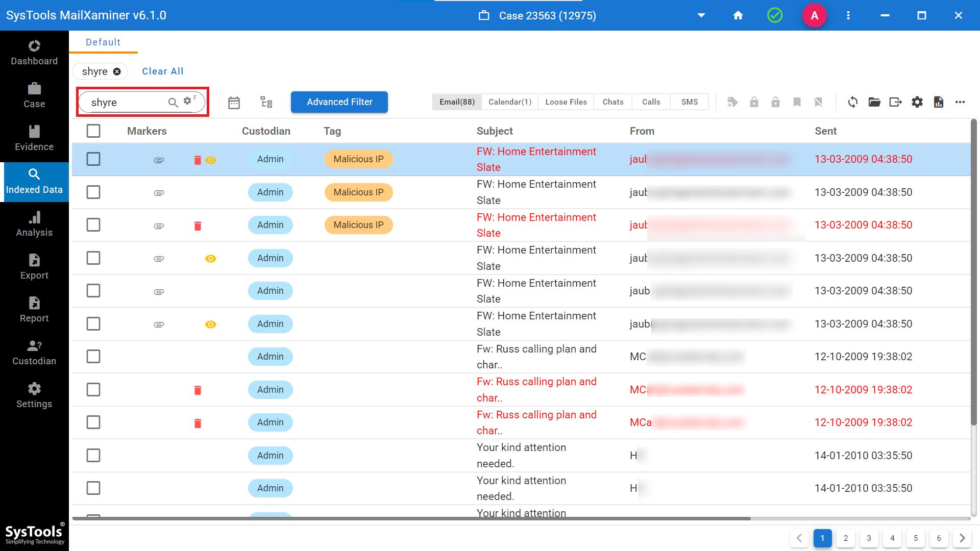Select the SMS tab
This screenshot has height=551, width=980.
pos(690,102)
